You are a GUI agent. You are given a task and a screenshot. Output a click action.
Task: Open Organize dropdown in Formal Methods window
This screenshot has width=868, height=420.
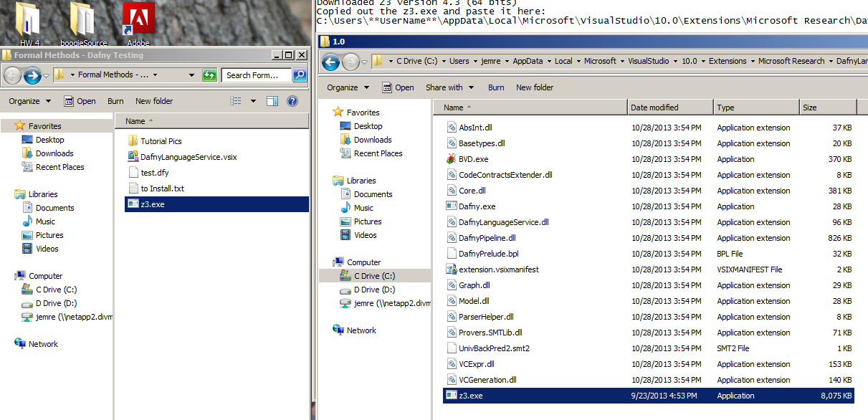click(x=30, y=101)
